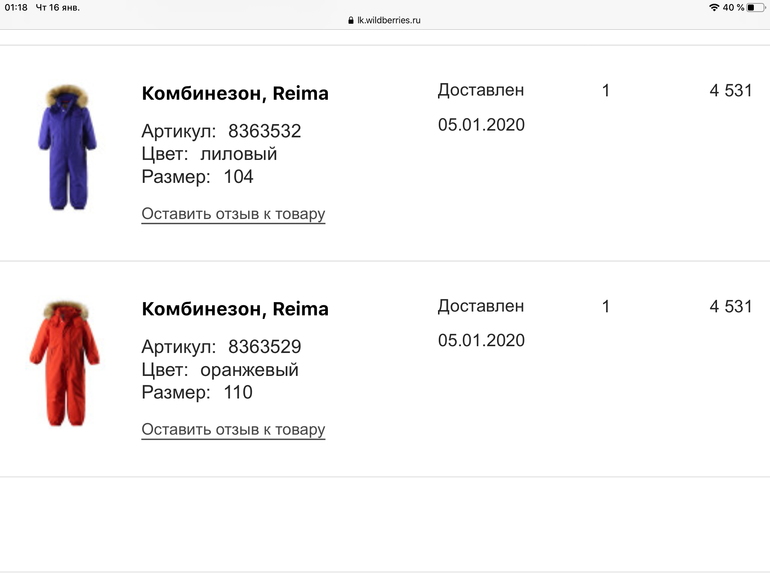Viewport: 770px width, 578px height.
Task: Tap the 4 531 price of the orange jumpsuit
Action: tap(730, 306)
